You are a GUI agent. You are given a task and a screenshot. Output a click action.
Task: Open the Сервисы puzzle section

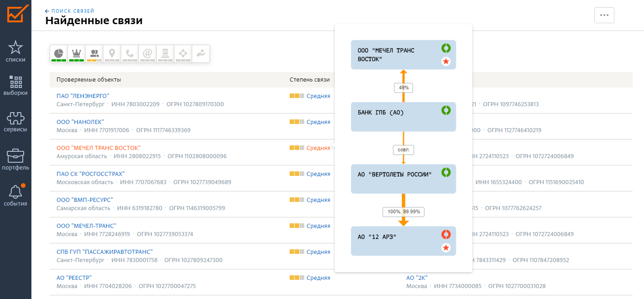click(15, 122)
